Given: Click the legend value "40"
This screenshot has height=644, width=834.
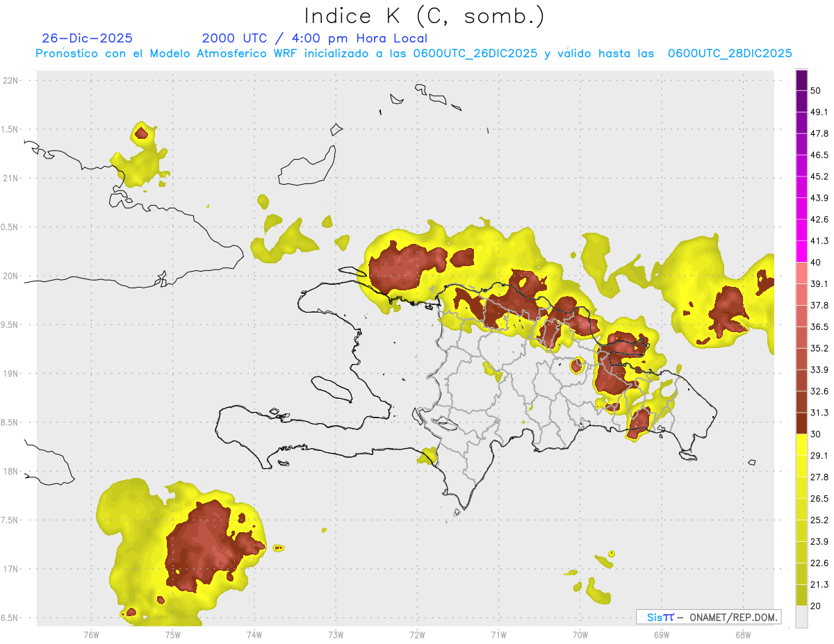Looking at the screenshot, I should [815, 262].
